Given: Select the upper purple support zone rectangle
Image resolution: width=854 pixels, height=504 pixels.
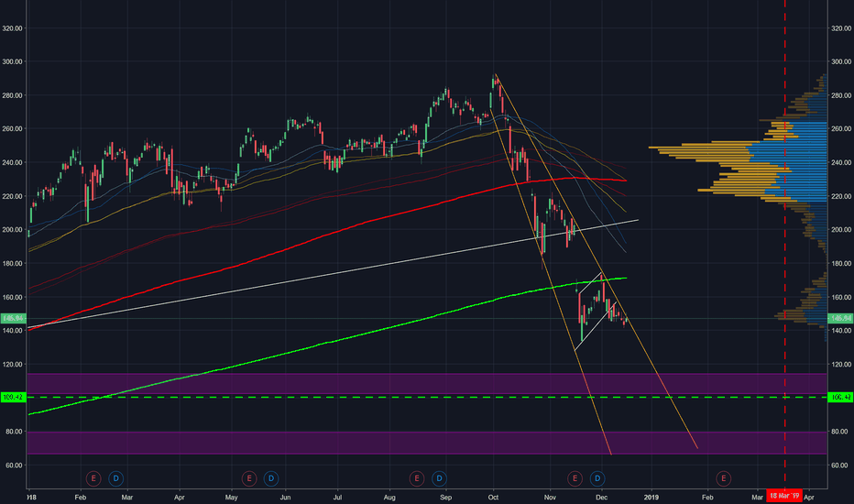Looking at the screenshot, I should 428,384.
